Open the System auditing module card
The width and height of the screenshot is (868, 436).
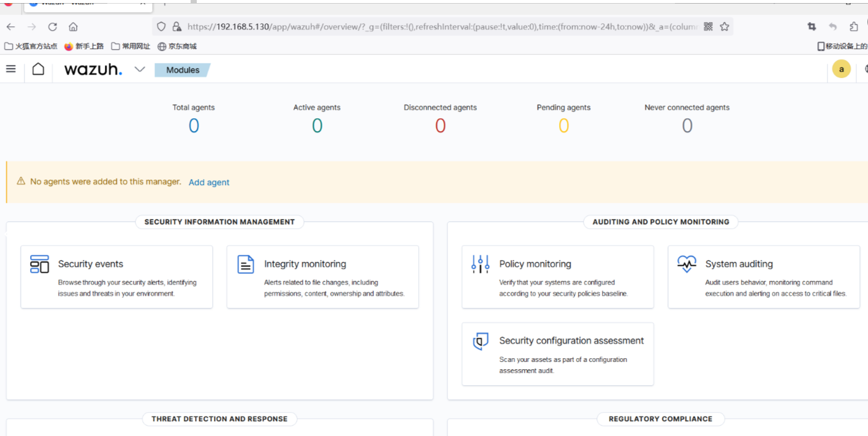[764, 277]
